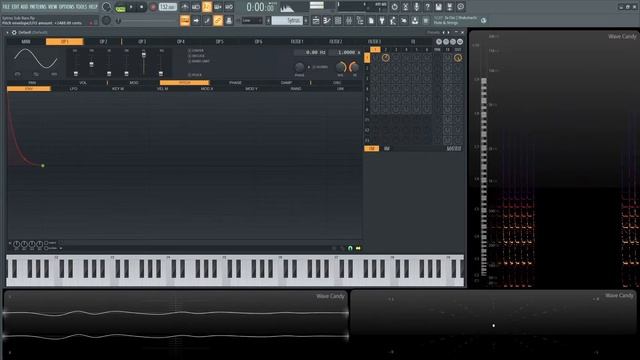Image resolution: width=640 pixels, height=360 pixels.
Task: Toggle pattern/song mode button
Action: (120, 7)
